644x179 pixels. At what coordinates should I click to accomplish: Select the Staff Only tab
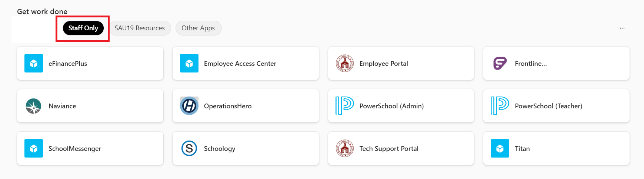83,28
